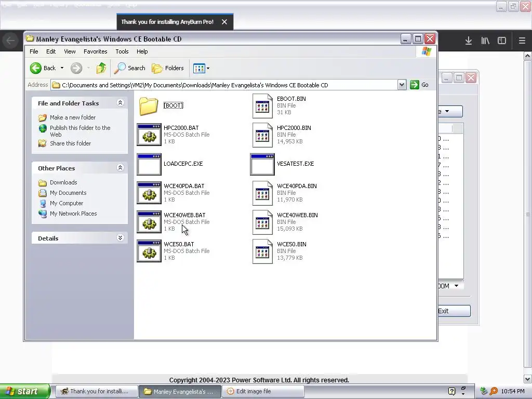The image size is (532, 399).
Task: Switch to the AnyBurn Pro browser tab
Action: pyautogui.click(x=167, y=22)
